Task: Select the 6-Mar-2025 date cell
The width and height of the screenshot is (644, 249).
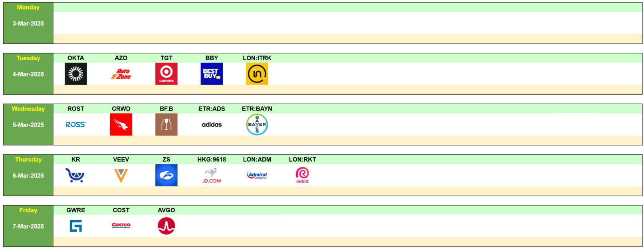Action: (x=28, y=176)
